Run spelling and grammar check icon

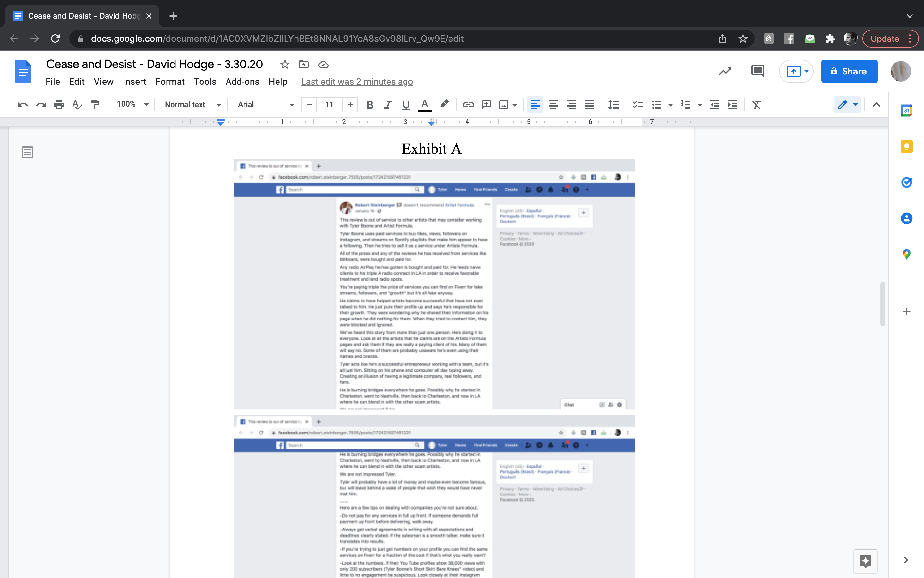(77, 105)
